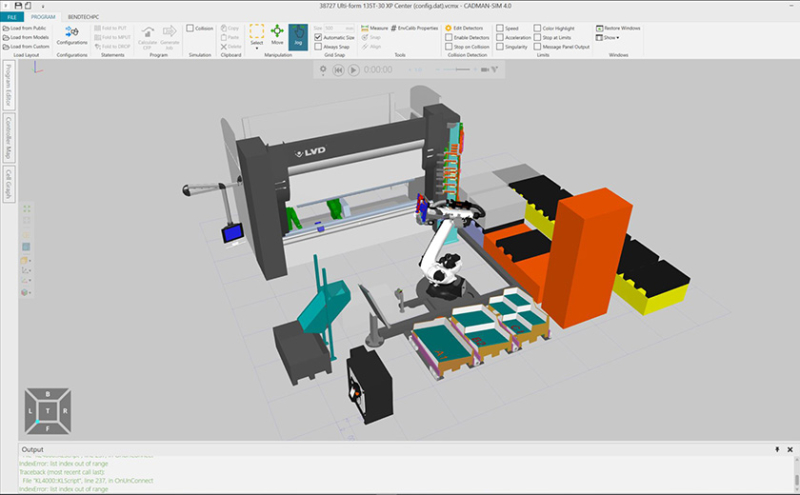Toggle the Automatic Size checkbox
The height and width of the screenshot is (495, 800).
click(318, 37)
